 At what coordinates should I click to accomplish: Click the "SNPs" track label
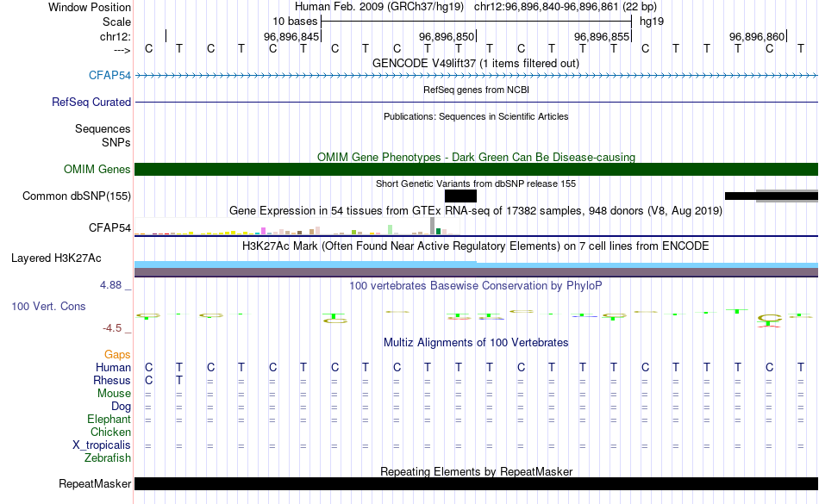click(116, 142)
